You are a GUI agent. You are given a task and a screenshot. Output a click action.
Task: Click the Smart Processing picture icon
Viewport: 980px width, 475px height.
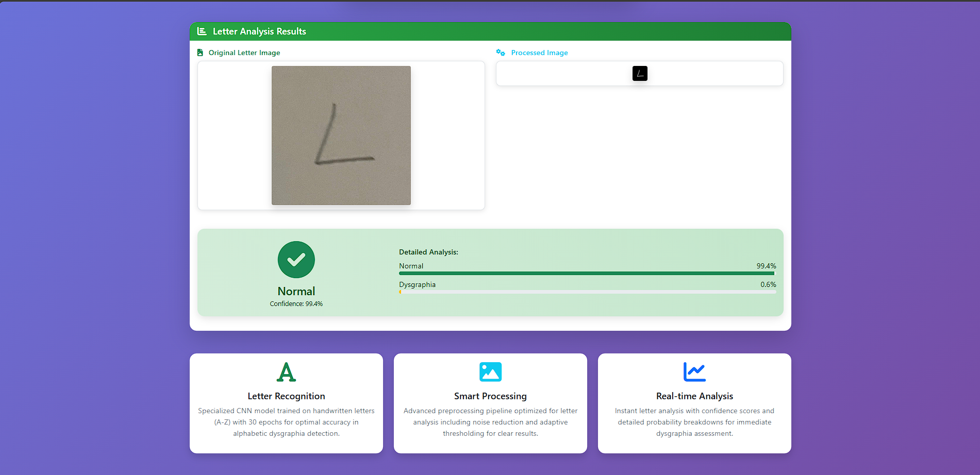(490, 372)
